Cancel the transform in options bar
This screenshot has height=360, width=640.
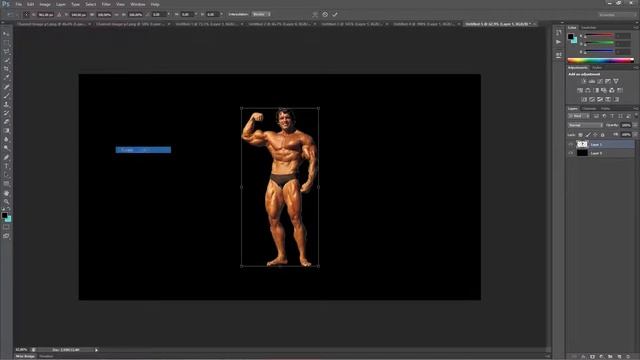tap(325, 14)
